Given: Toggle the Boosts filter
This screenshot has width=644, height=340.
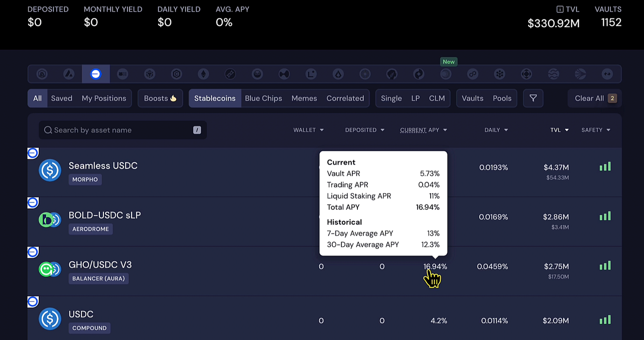Looking at the screenshot, I should click(160, 98).
